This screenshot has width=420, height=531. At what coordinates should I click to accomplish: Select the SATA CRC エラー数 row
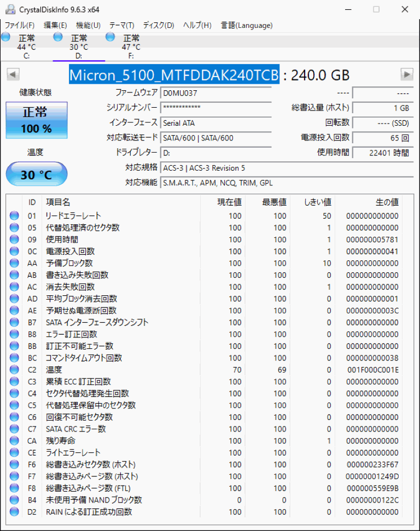[204, 429]
